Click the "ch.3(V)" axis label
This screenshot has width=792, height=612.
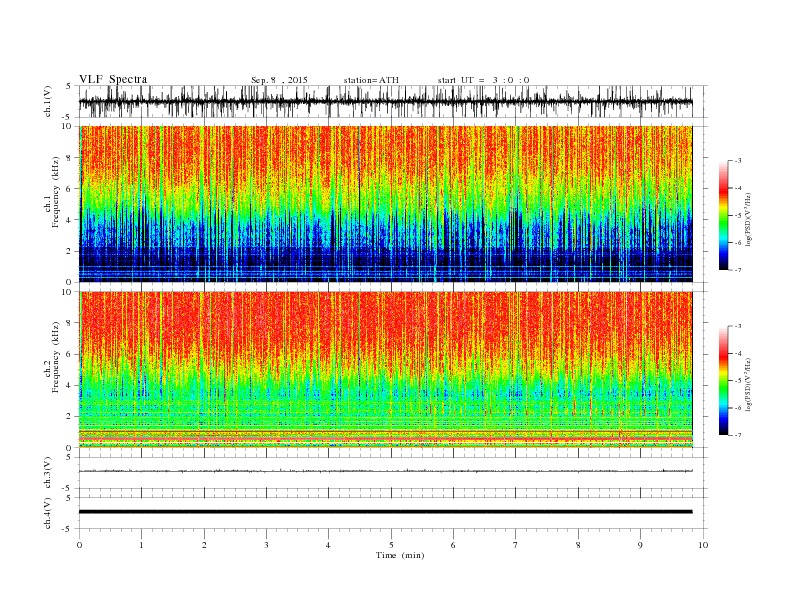[48, 474]
